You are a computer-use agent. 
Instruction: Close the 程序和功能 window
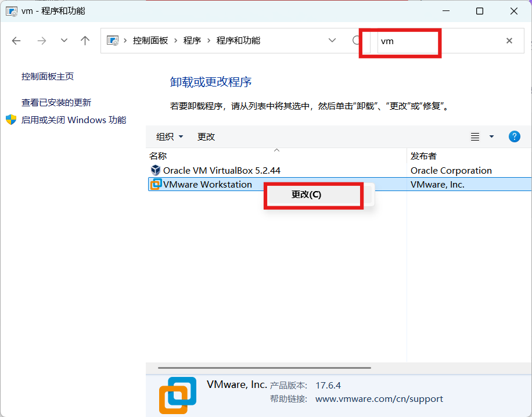tap(513, 11)
